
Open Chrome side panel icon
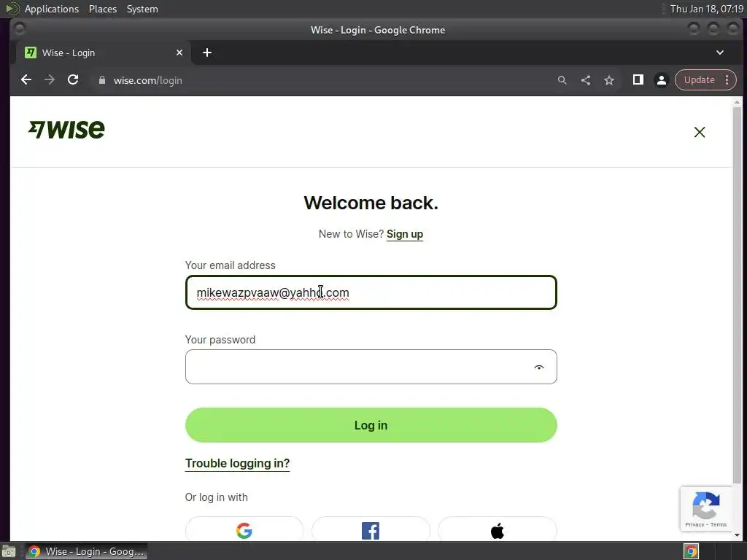click(x=638, y=80)
